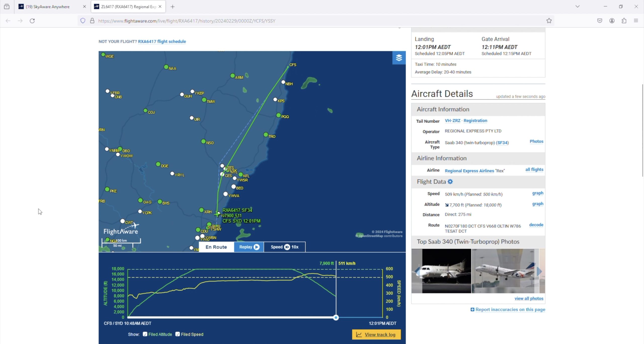Click View track log button
This screenshot has height=344, width=644.
click(376, 334)
